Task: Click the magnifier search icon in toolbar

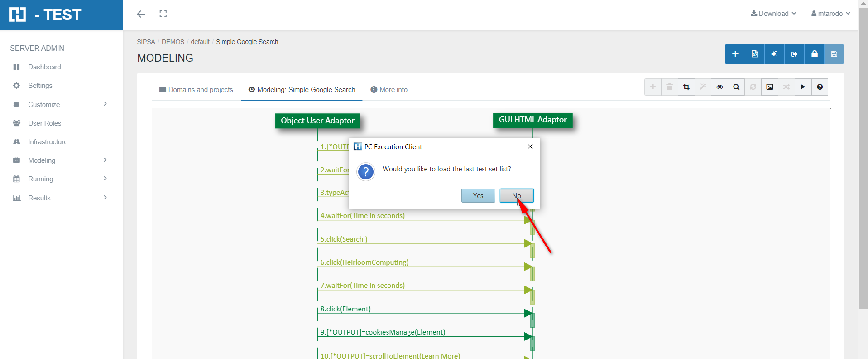Action: point(736,87)
